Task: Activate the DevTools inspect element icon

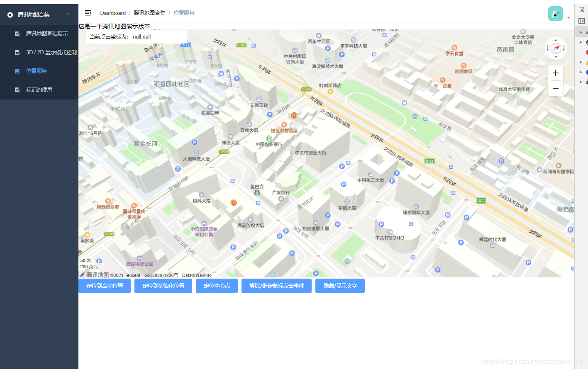Action: pyautogui.click(x=581, y=10)
